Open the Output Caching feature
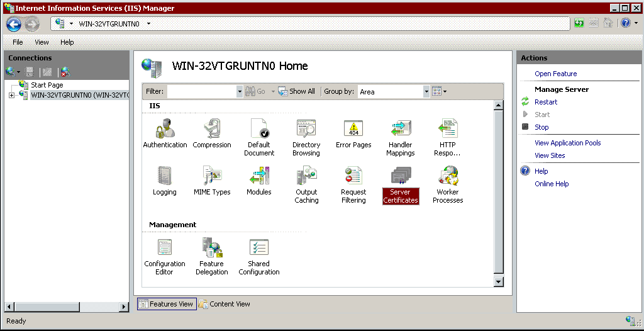Image resolution: width=644 pixels, height=331 pixels. pos(306,185)
